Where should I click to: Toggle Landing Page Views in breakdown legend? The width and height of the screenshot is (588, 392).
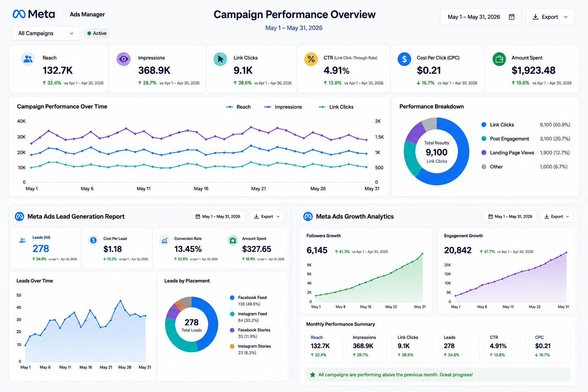pyautogui.click(x=508, y=153)
